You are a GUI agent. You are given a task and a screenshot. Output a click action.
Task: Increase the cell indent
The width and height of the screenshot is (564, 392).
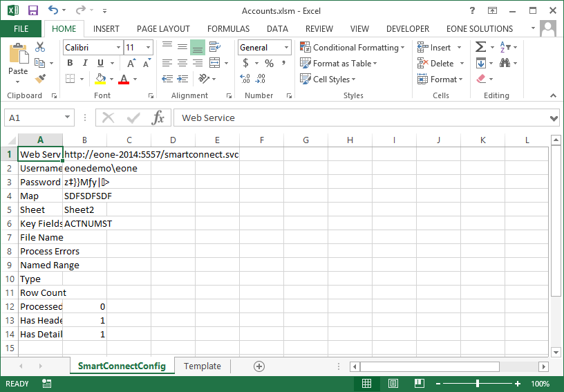(182, 79)
